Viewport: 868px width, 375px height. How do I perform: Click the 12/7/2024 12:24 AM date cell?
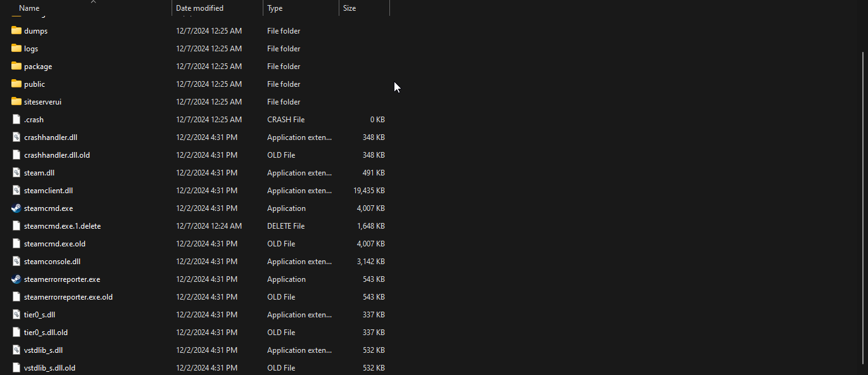coord(209,226)
